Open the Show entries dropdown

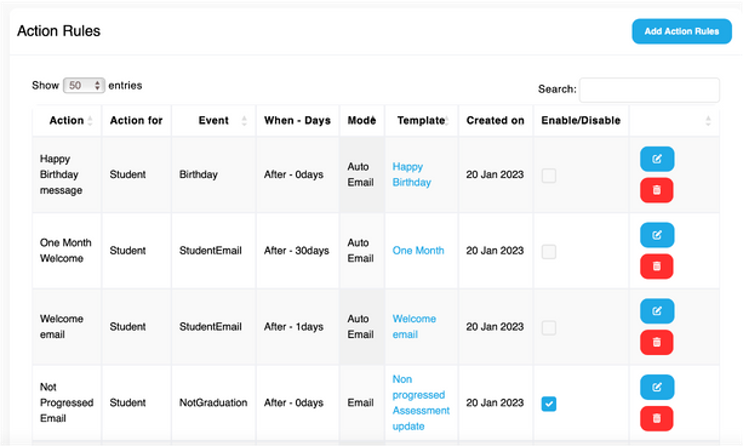[84, 86]
